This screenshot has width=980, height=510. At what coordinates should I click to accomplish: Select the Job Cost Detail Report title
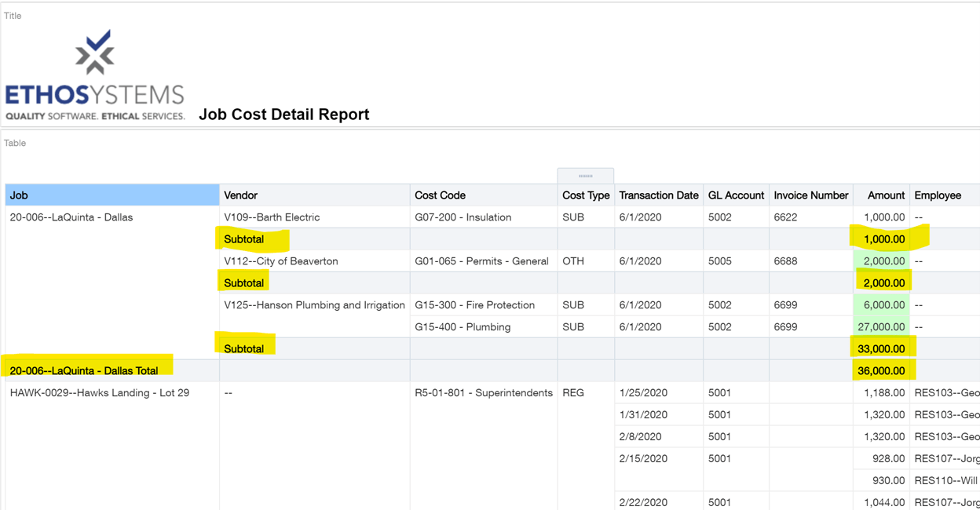pos(283,115)
